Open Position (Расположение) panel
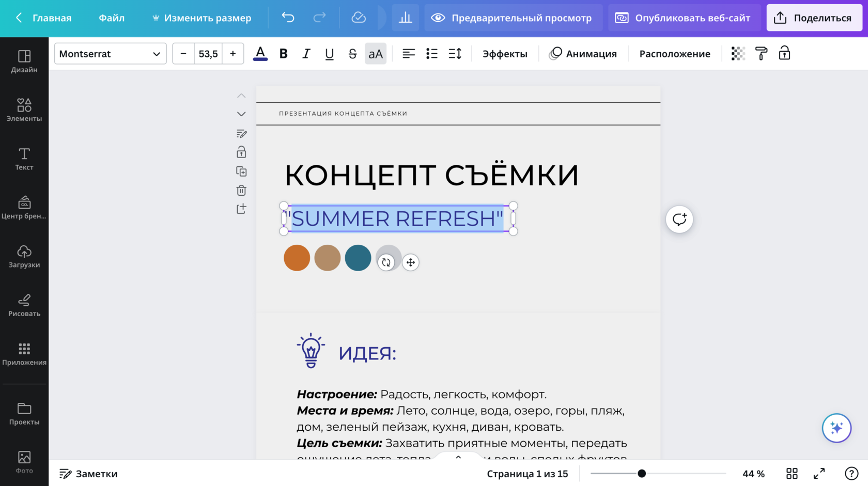868x486 pixels. 675,54
